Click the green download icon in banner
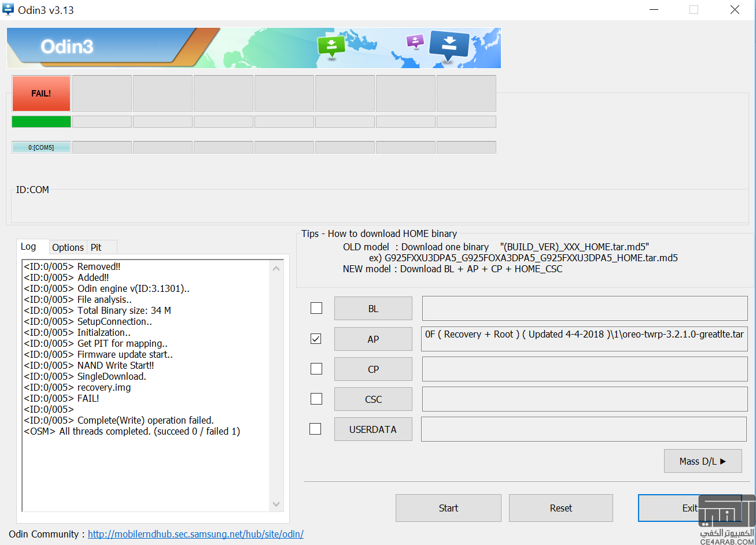756x545 pixels. pos(331,47)
